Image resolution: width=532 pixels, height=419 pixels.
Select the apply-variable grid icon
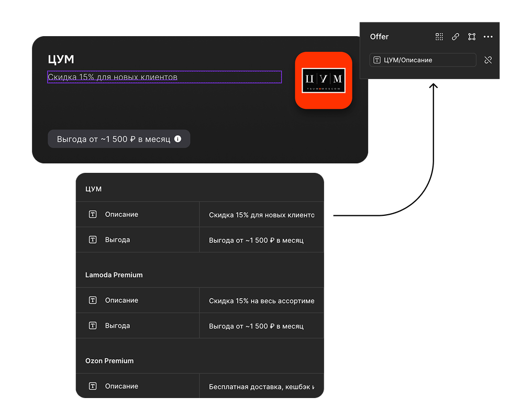tap(439, 37)
